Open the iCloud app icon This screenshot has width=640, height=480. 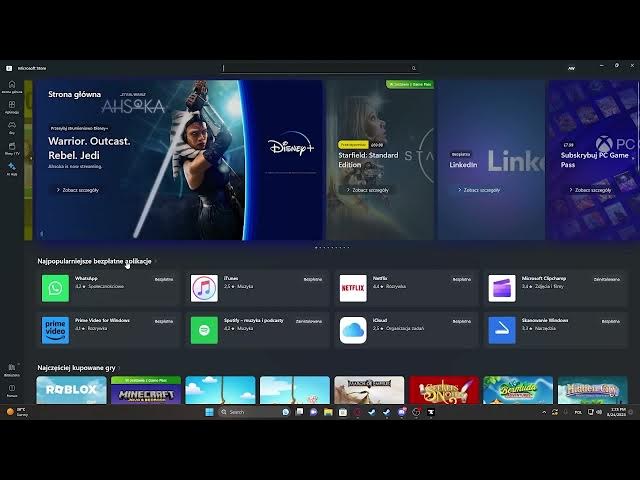(x=353, y=329)
